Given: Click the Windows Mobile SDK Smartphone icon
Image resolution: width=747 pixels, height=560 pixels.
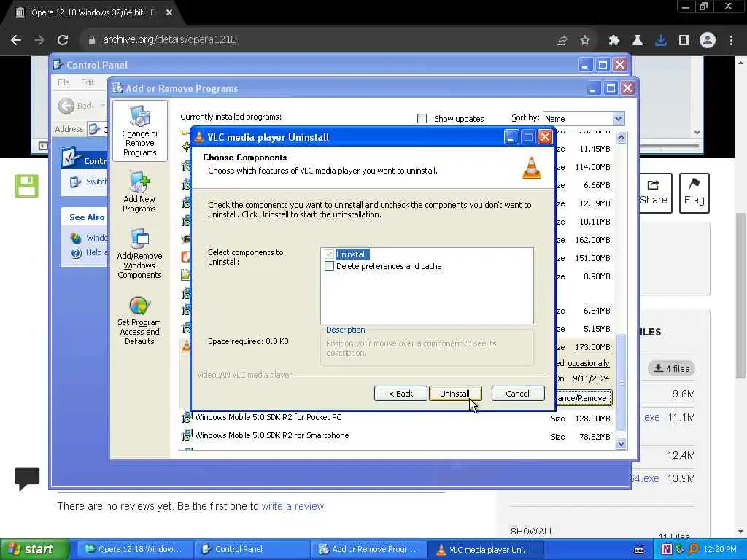Looking at the screenshot, I should (186, 436).
